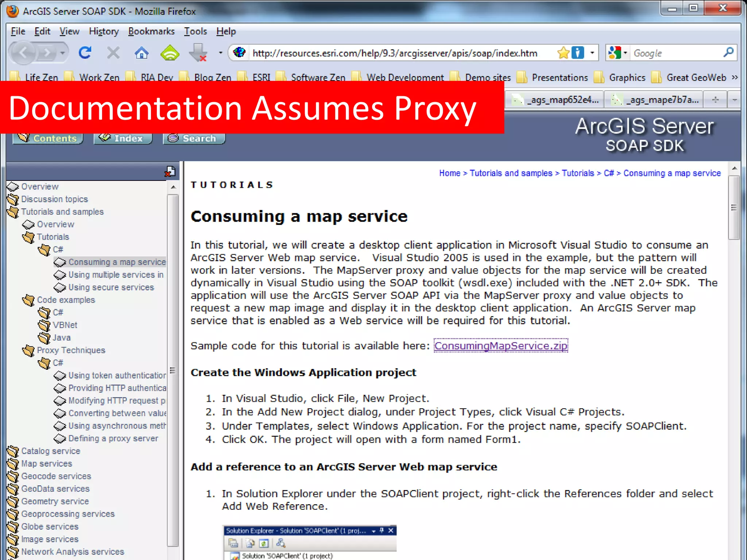Open the tab list dropdown arrow
Image resolution: width=747 pixels, height=560 pixels.
point(734,100)
